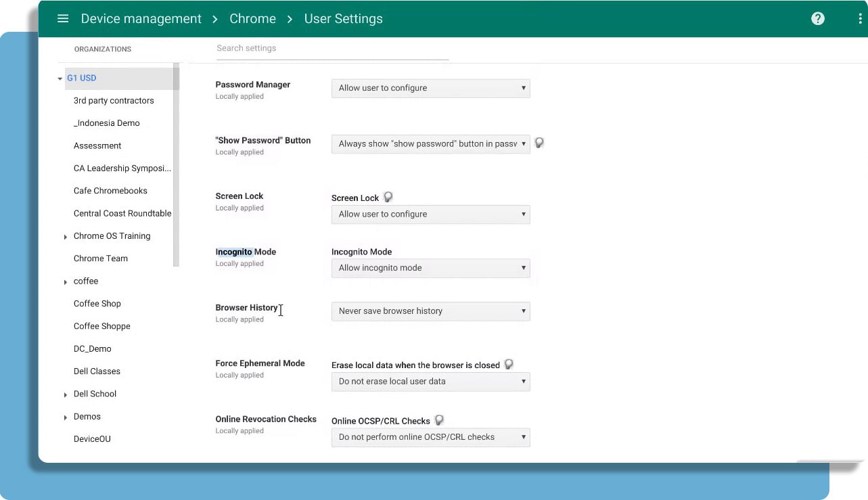868x500 pixels.
Task: Open the Incognito Mode dropdown
Action: [430, 268]
